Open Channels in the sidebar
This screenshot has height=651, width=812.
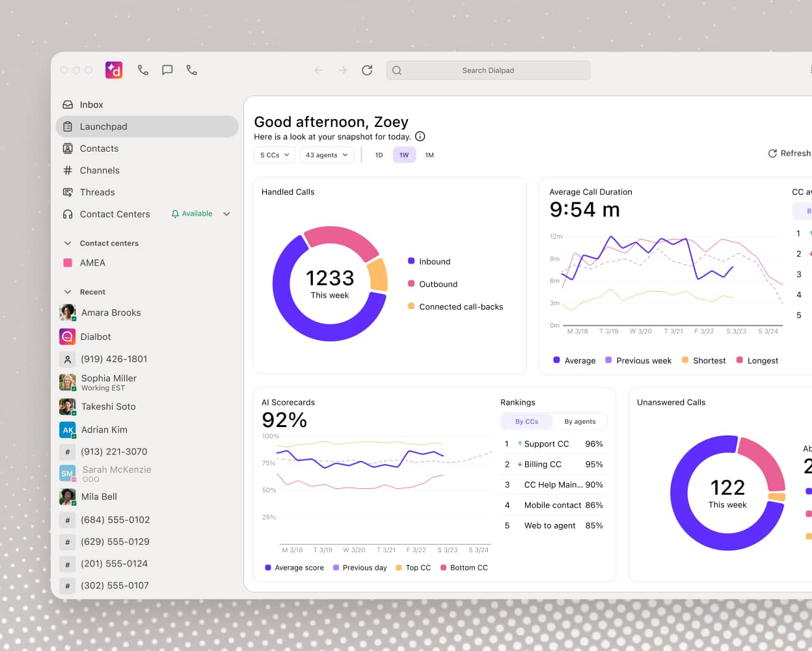147,171
